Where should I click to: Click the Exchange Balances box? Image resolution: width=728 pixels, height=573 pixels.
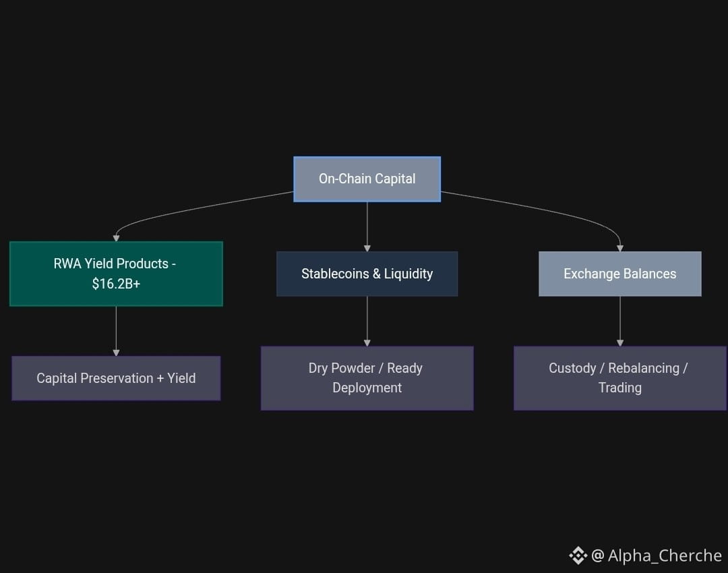620,274
